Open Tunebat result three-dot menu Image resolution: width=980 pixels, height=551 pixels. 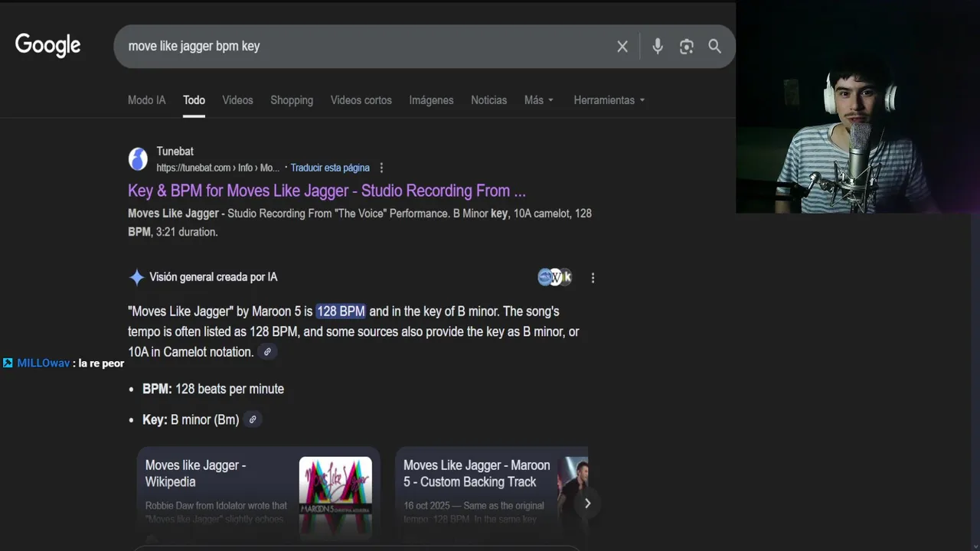[x=381, y=168]
